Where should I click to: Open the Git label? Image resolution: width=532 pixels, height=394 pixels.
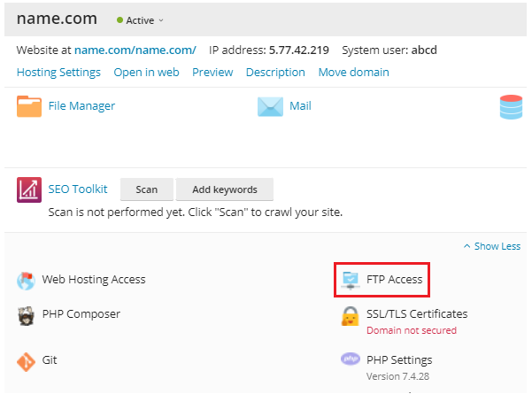pos(50,359)
